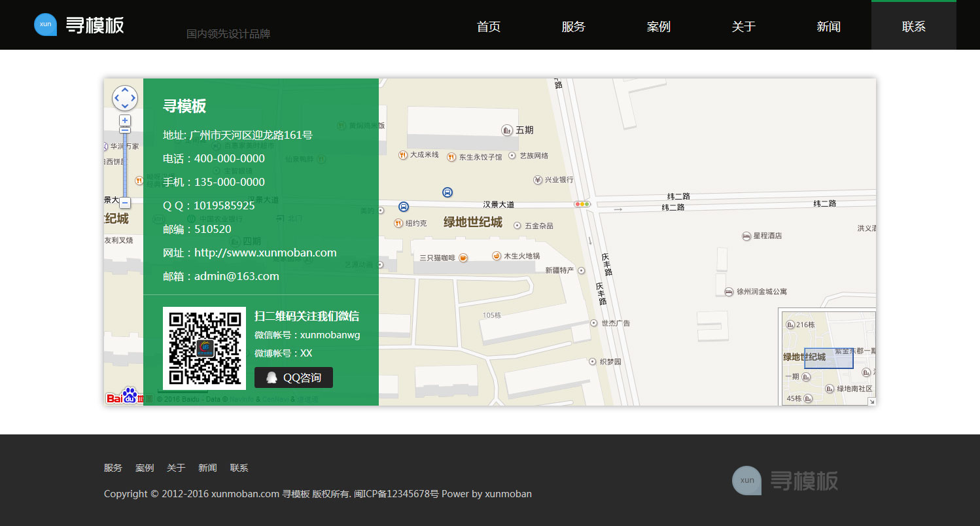Viewport: 980px width, 526px height.
Task: Open the 服务 nav menu
Action: click(574, 26)
